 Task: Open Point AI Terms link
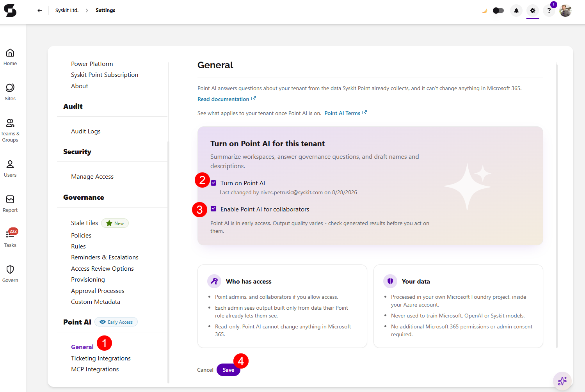(342, 113)
